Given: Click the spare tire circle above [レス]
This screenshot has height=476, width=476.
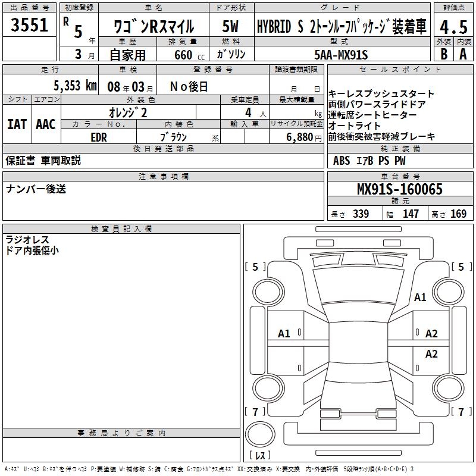Looking at the screenshot, I should (x=260, y=434).
